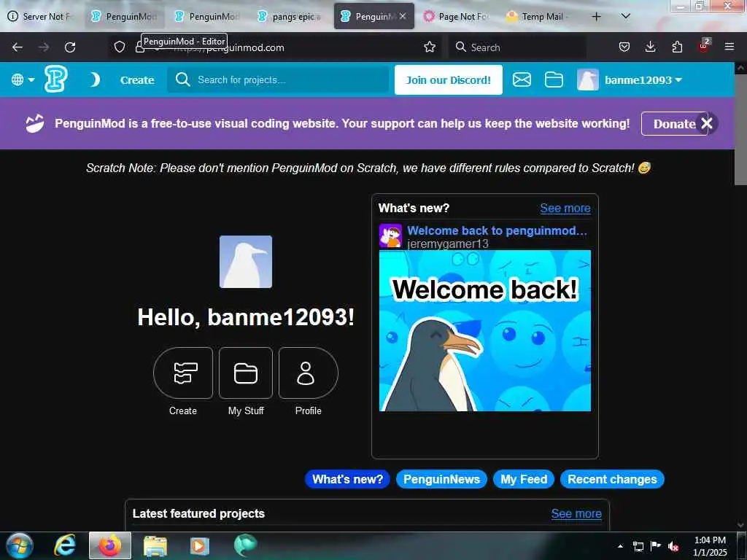Click the navbar profile avatar

(588, 79)
